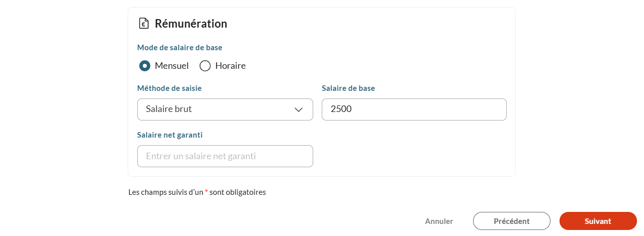Click the Salaire de base label
This screenshot has width=644, height=236.
348,88
